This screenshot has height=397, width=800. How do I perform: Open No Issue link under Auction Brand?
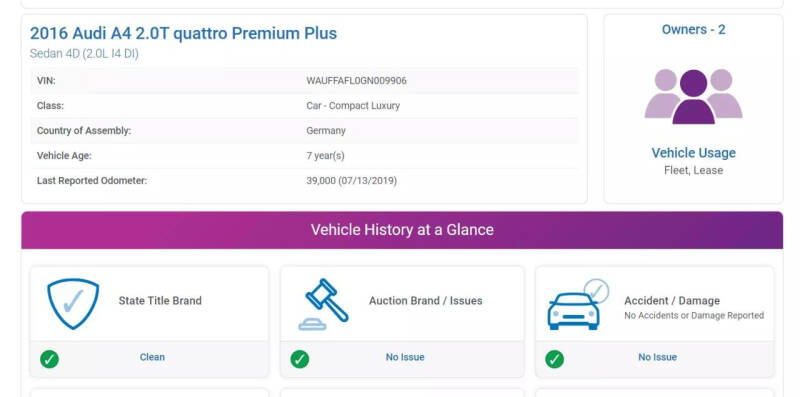click(405, 357)
